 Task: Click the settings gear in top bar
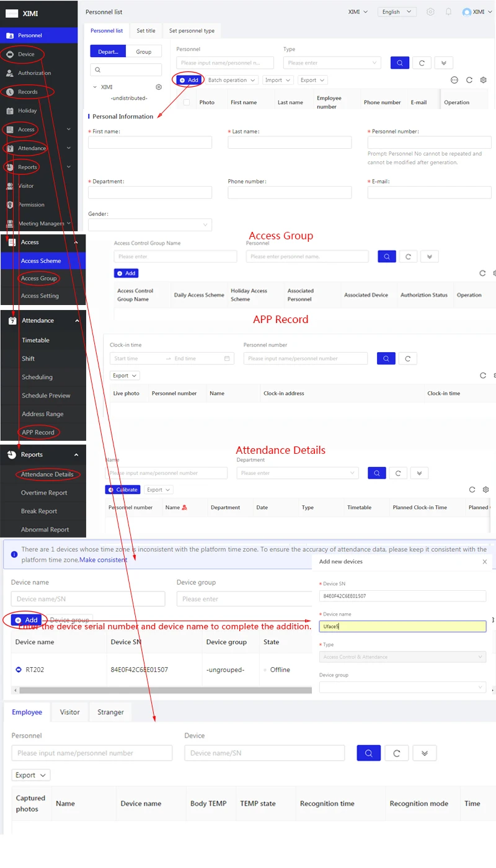pyautogui.click(x=430, y=12)
